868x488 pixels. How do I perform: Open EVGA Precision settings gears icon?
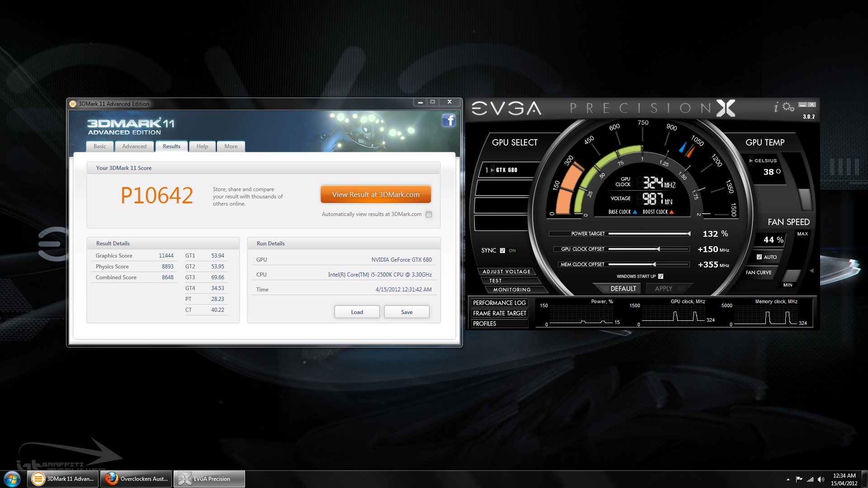click(788, 107)
